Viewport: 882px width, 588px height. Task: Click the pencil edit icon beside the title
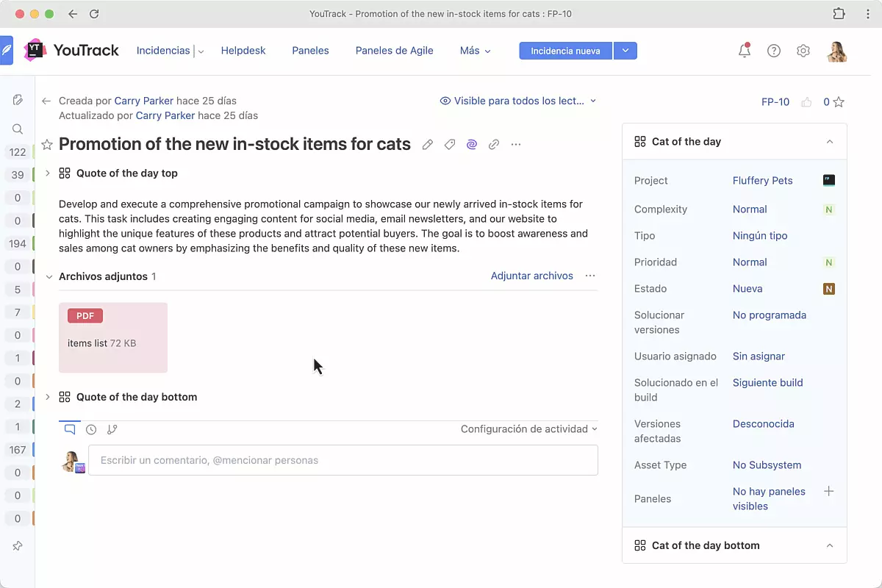point(428,145)
